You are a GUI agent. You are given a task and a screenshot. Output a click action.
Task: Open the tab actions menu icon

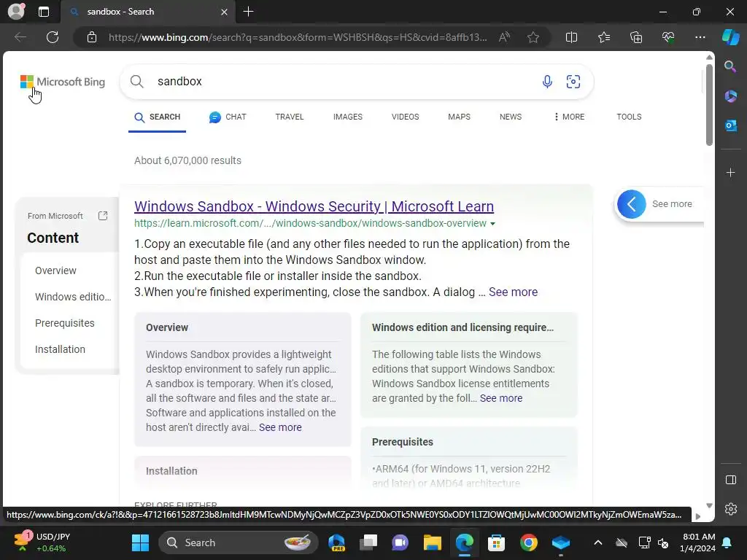(43, 12)
